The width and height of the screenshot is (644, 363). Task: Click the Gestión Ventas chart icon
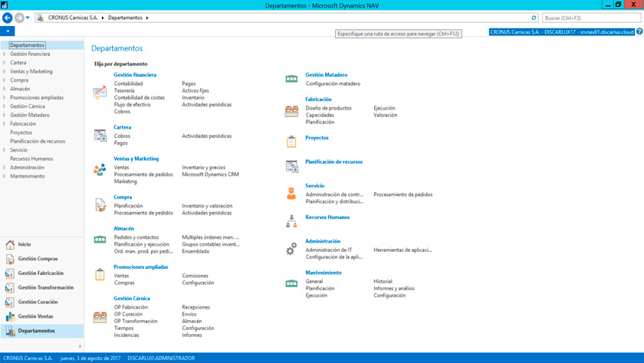[x=10, y=316]
